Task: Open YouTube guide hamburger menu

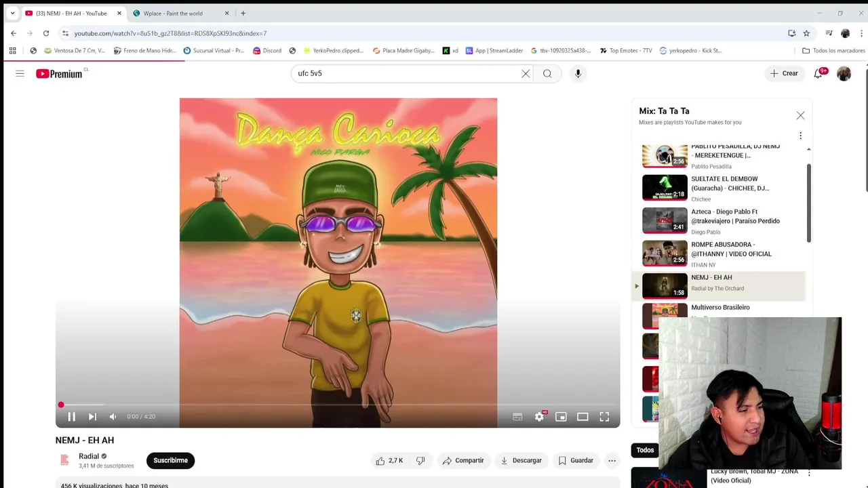Action: pyautogui.click(x=20, y=73)
